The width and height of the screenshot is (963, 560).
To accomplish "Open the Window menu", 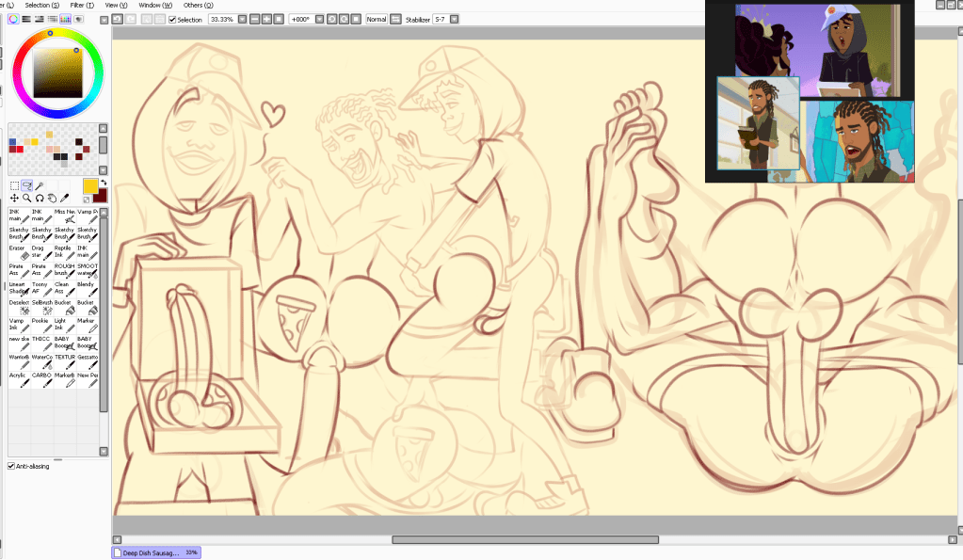I will click(x=153, y=5).
